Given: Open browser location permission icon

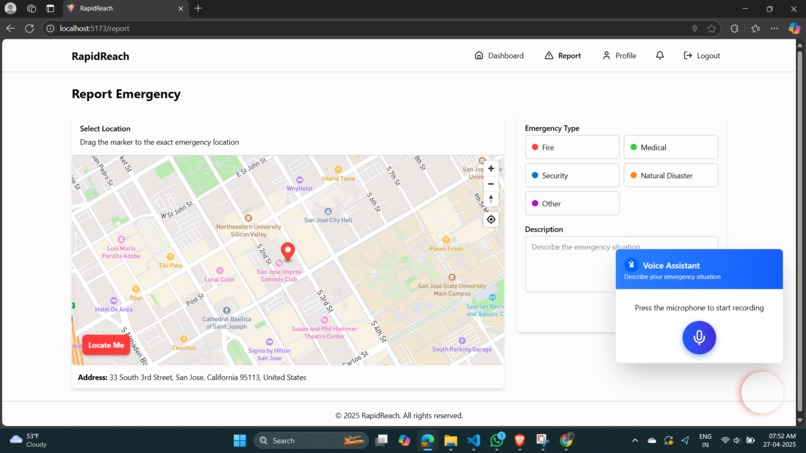Looking at the screenshot, I should (694, 28).
